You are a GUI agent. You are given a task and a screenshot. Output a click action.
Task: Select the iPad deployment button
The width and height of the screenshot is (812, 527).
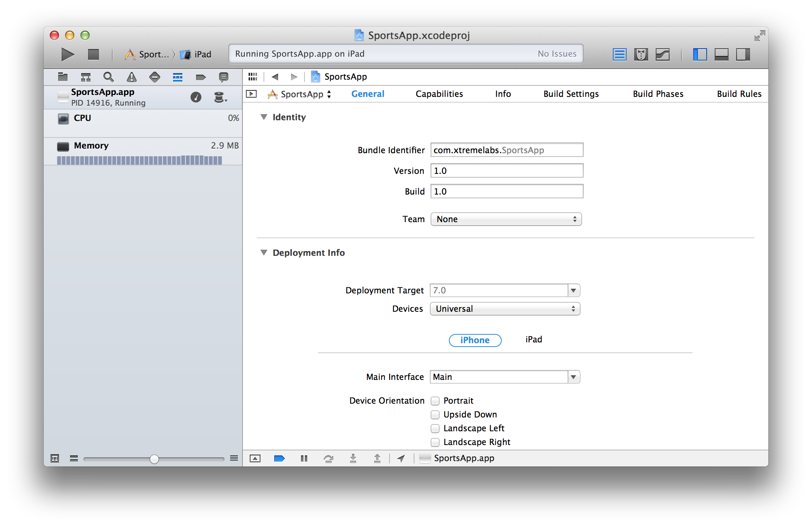point(534,339)
